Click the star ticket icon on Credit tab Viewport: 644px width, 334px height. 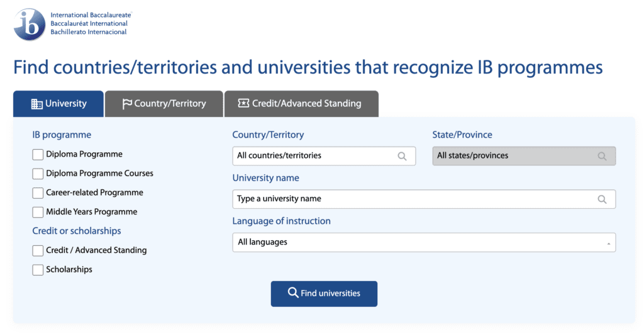(243, 103)
